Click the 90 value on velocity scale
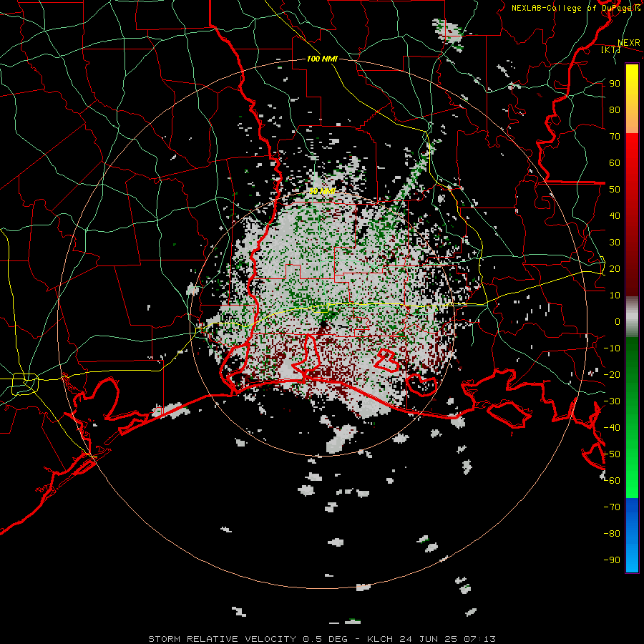 [615, 84]
